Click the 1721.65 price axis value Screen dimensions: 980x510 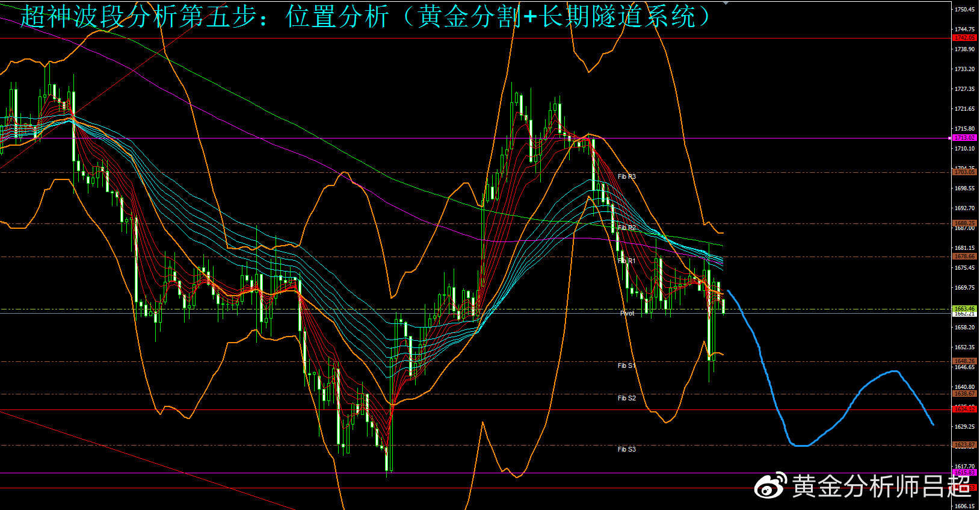point(964,109)
